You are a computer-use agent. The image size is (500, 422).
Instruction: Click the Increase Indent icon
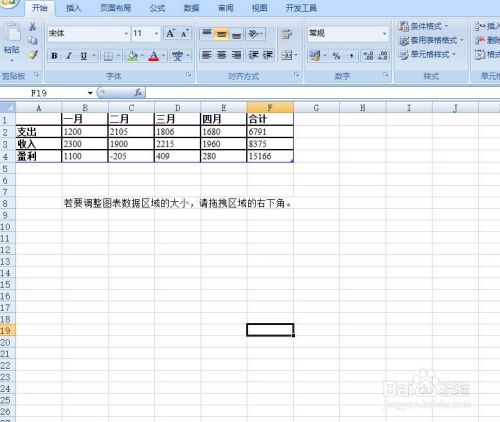(x=268, y=55)
